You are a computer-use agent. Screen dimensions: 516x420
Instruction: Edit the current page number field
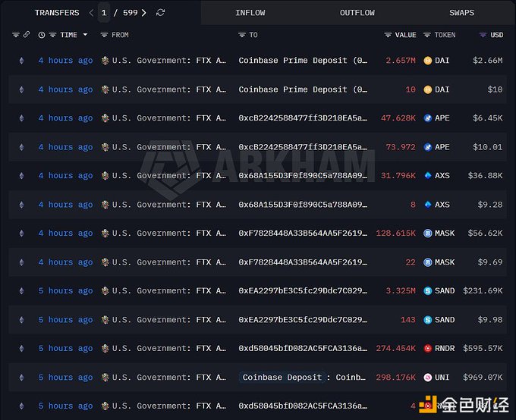(104, 13)
